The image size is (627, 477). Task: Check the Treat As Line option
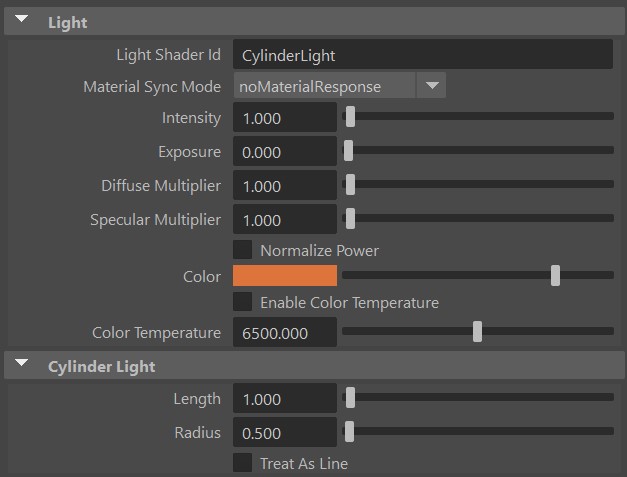tap(242, 463)
